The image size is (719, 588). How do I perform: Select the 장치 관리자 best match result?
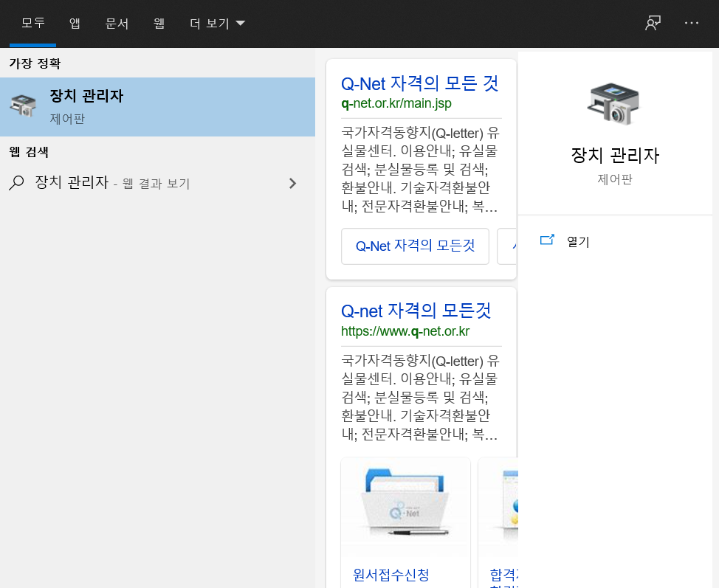157,107
